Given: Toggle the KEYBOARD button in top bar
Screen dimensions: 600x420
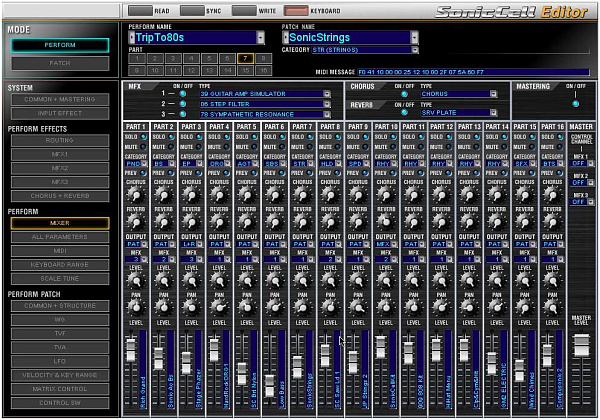Looking at the screenshot, I should tap(296, 11).
